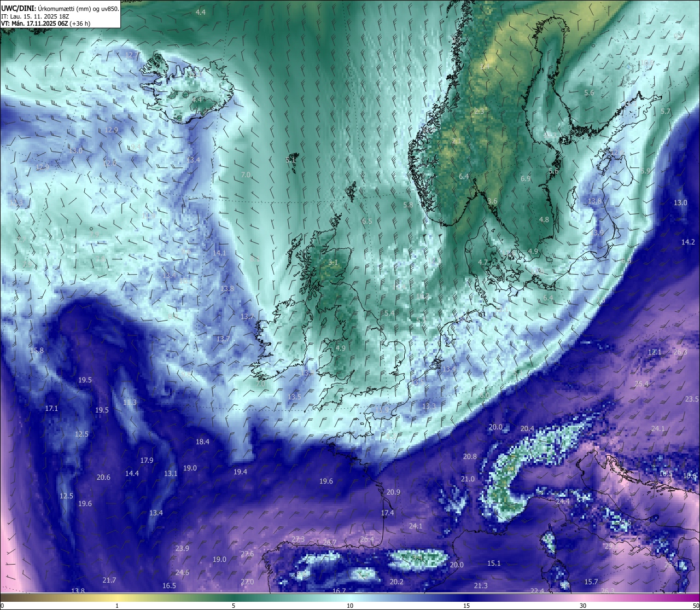Image resolution: width=700 pixels, height=610 pixels.
Task: Click the 4.4 value near the top
Action: (x=201, y=12)
